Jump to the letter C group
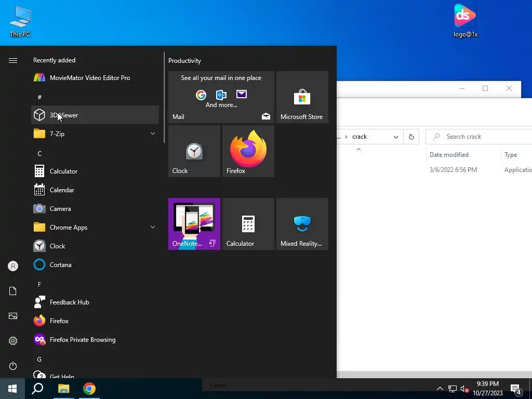This screenshot has width=532, height=399. (39, 154)
